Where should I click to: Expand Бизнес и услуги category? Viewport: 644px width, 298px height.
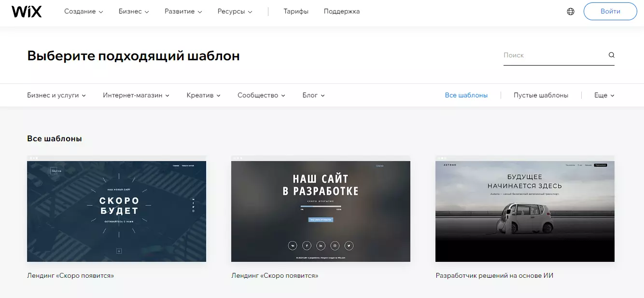click(x=56, y=95)
